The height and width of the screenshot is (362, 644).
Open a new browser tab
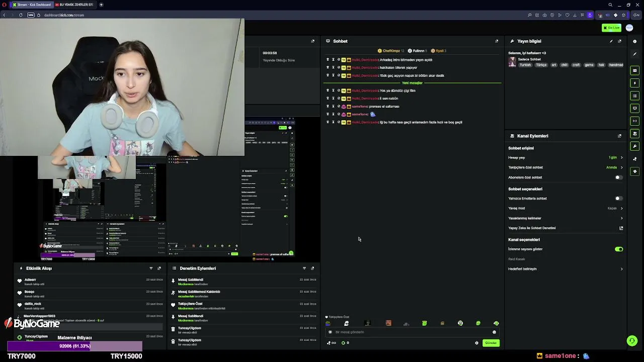(101, 5)
